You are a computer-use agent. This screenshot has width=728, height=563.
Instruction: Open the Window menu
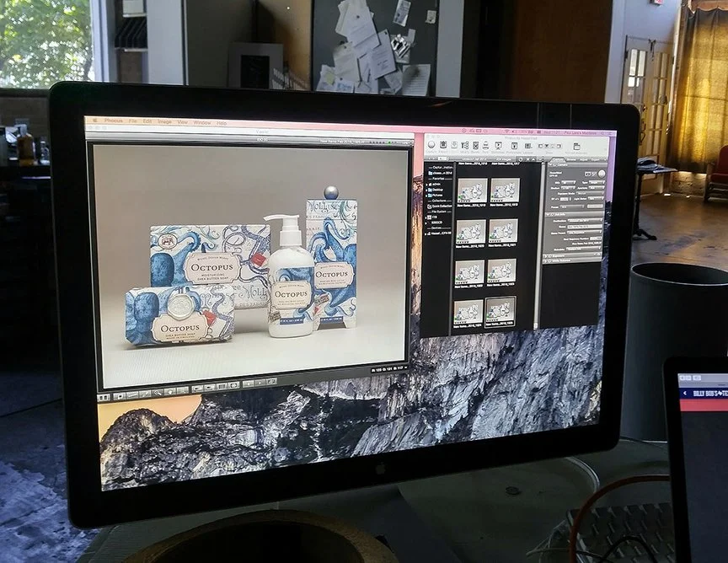(x=202, y=123)
